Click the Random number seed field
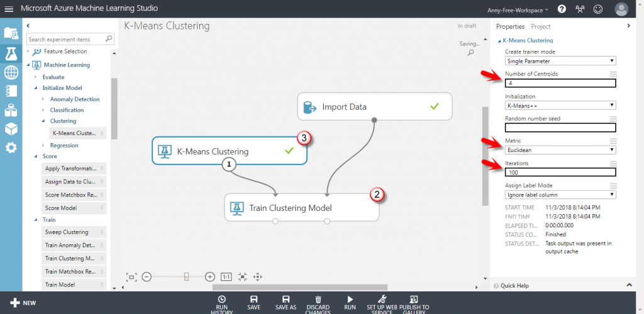Screen dimensions: 644x314 tap(560, 127)
